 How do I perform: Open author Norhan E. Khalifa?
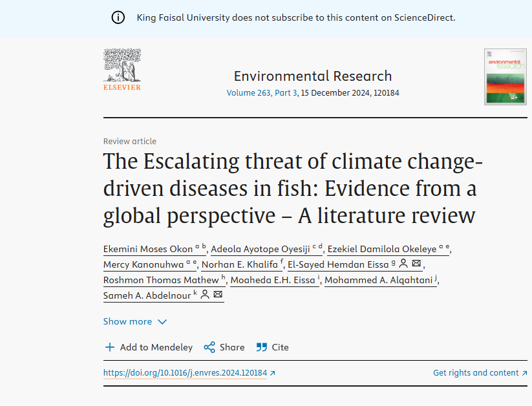[240, 264]
